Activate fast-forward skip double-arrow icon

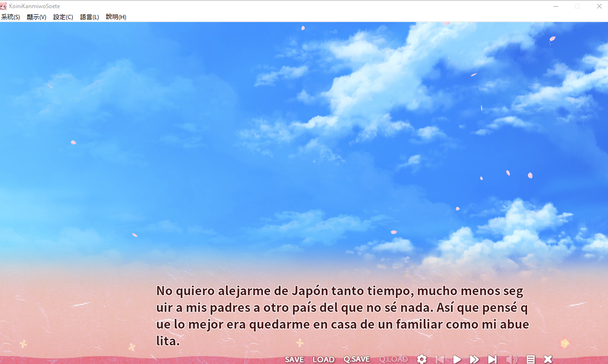pos(474,359)
